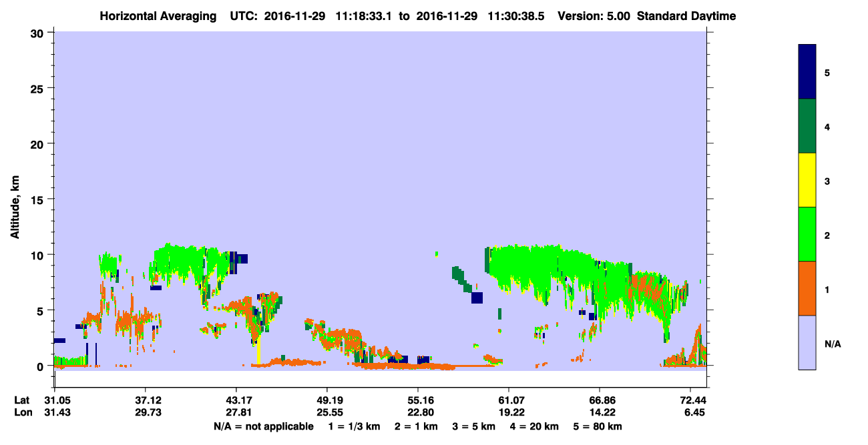Click the altitude tick label '25'
The width and height of the screenshot is (868, 445).
pyautogui.click(x=39, y=88)
